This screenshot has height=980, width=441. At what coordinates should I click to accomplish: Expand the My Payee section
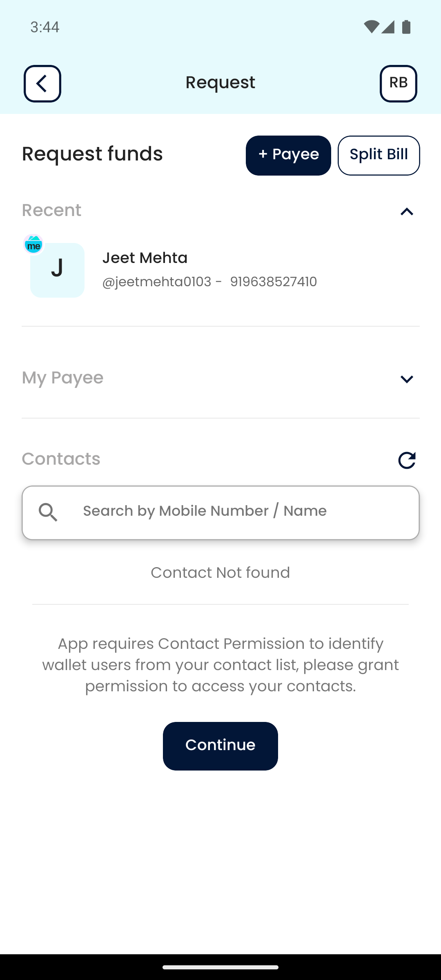407,379
